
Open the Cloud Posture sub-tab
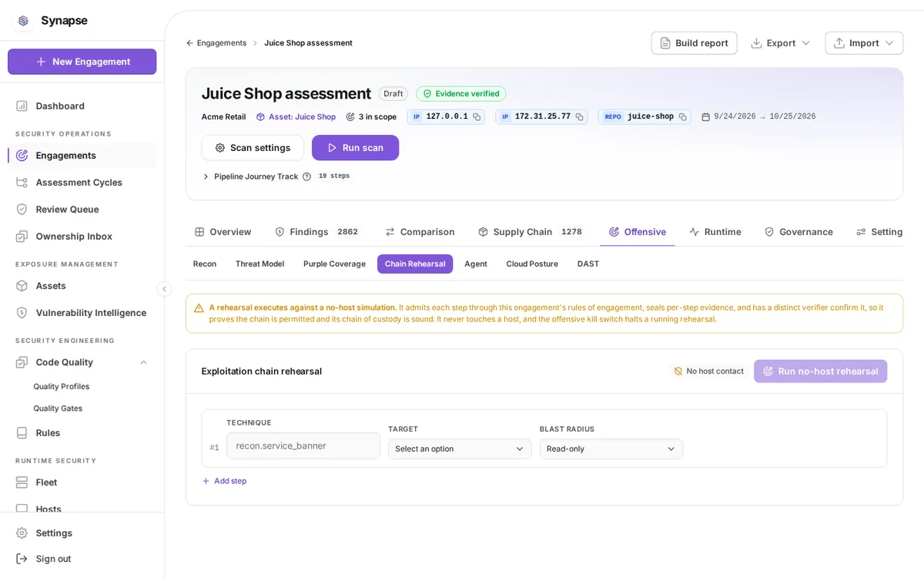tap(532, 264)
